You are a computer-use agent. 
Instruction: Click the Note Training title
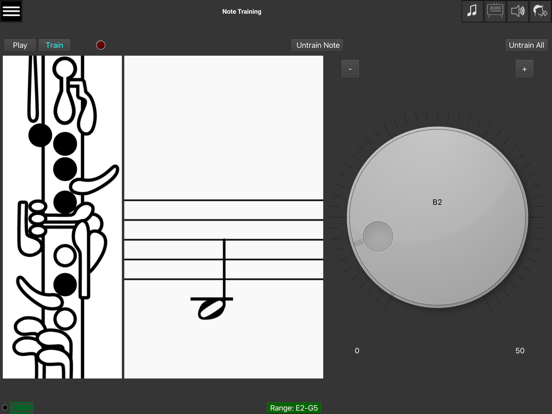tap(242, 12)
